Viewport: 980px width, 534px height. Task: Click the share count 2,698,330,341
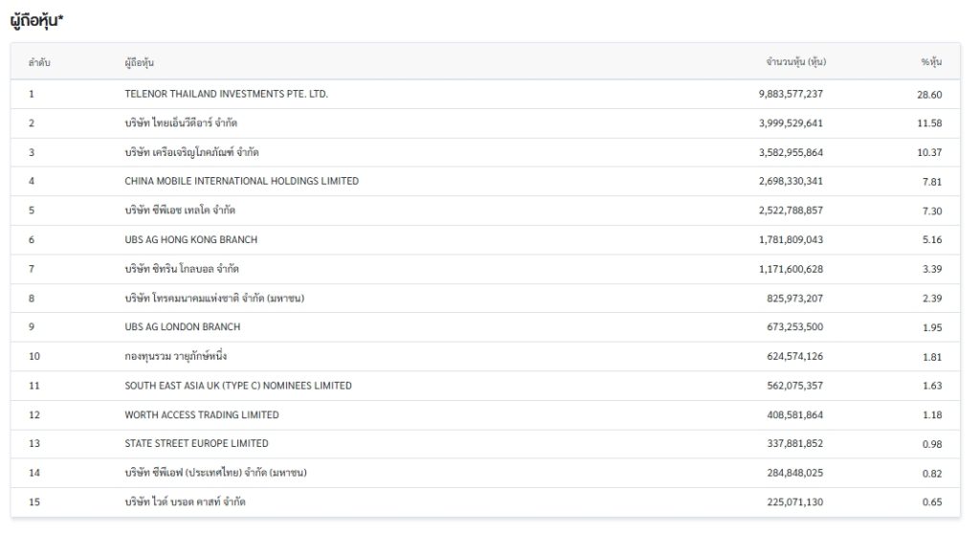pyautogui.click(x=791, y=181)
